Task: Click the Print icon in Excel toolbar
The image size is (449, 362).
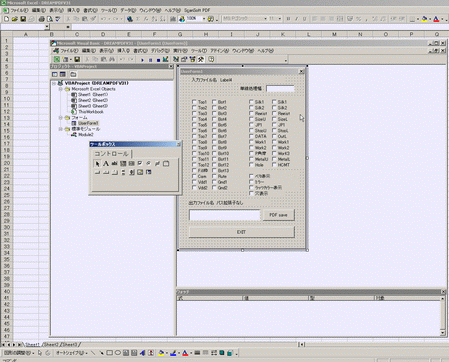Action: 42,19
